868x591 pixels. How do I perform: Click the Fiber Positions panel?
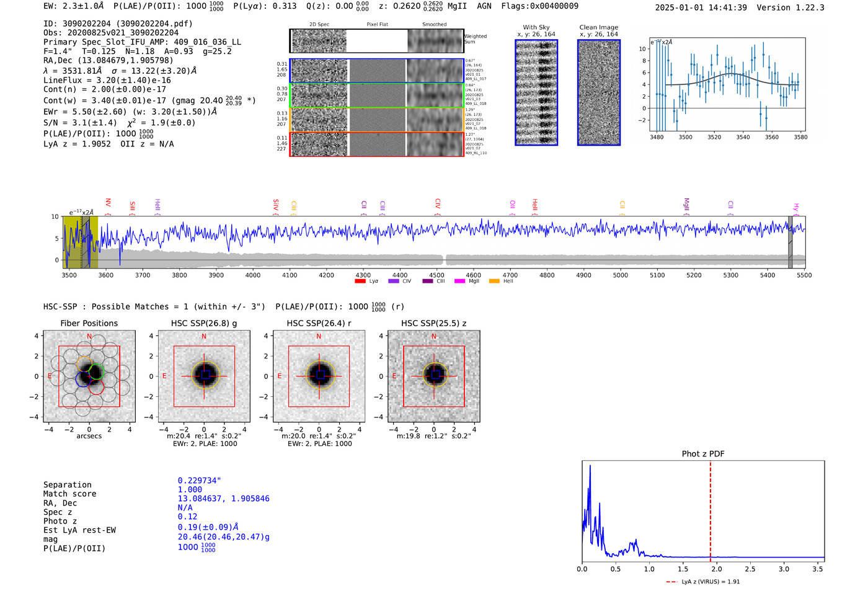point(89,376)
